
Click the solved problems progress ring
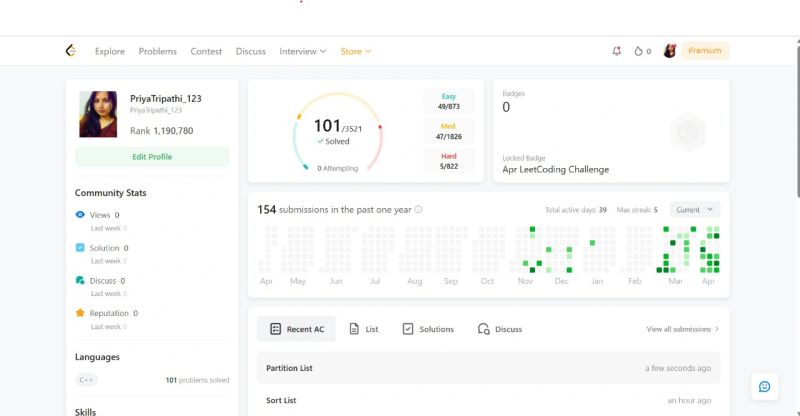[x=337, y=132]
